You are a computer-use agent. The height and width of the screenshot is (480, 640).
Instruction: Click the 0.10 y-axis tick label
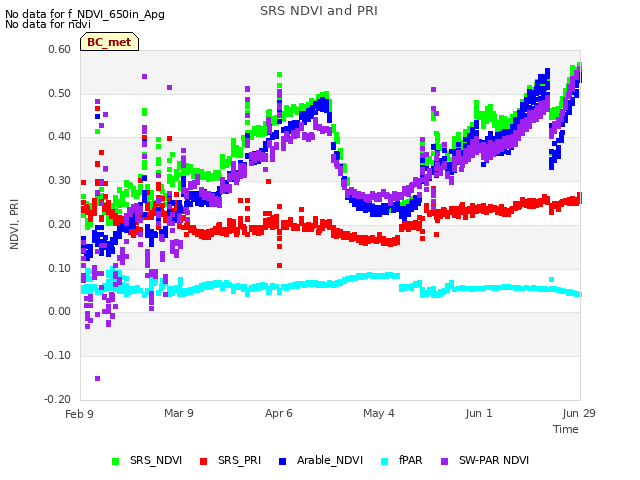pos(59,268)
